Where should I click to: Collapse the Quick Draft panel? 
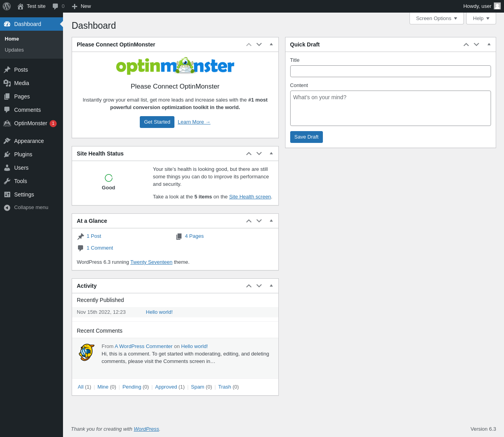(x=489, y=44)
